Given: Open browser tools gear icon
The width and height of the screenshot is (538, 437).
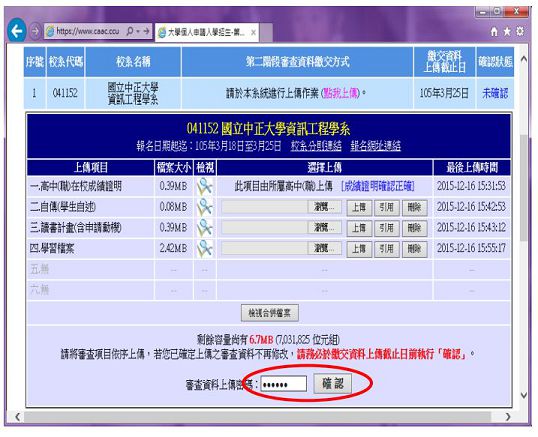Looking at the screenshot, I should point(520,31).
